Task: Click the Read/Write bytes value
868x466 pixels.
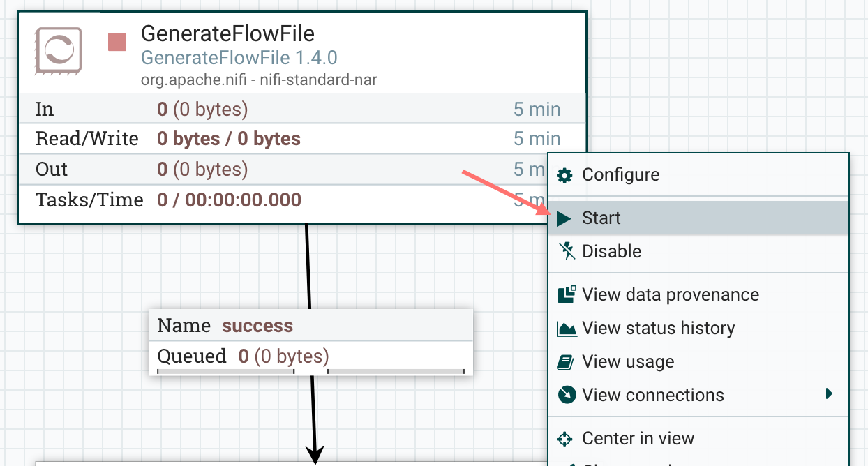Action: (x=229, y=139)
